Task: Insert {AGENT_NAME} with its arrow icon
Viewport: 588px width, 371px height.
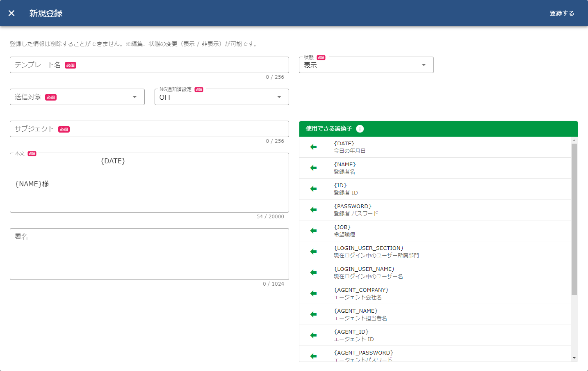Action: 313,314
